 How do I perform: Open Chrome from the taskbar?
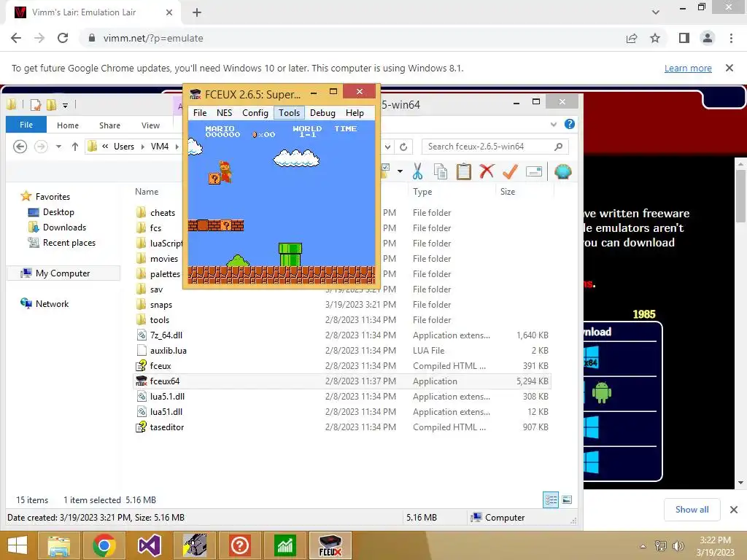click(104, 545)
